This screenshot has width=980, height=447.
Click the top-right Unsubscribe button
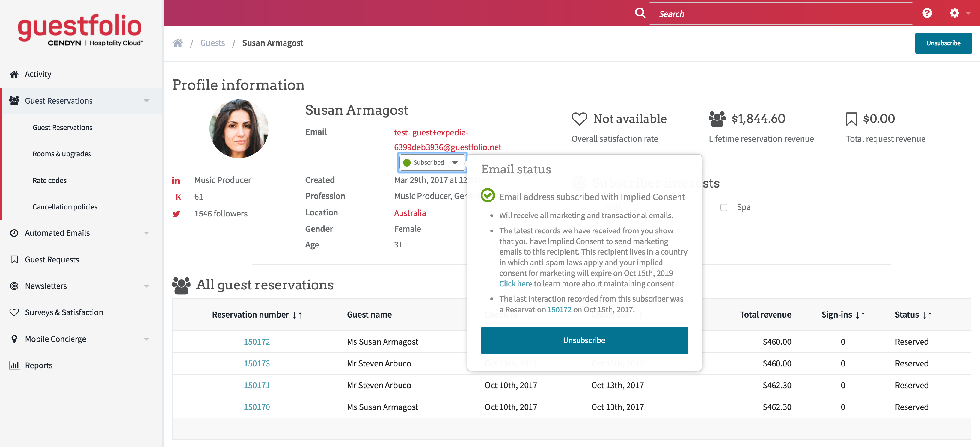point(943,43)
